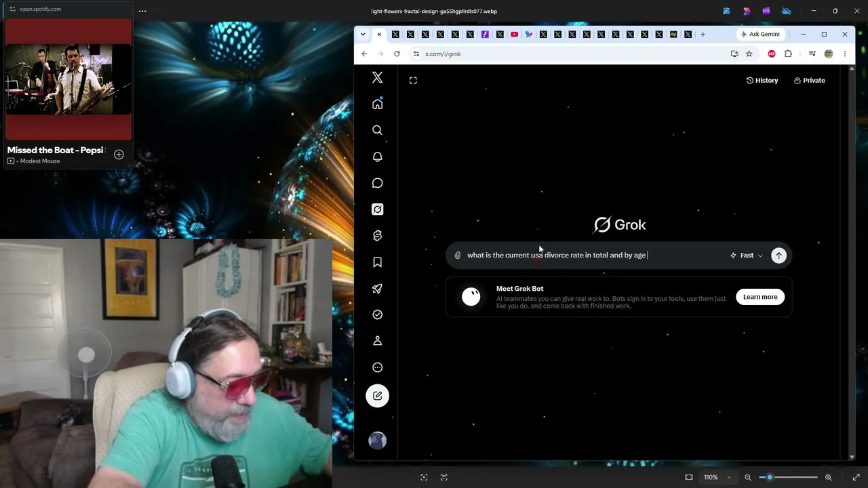Image resolution: width=868 pixels, height=488 pixels.
Task: Switch to the YouTube tab
Action: tap(515, 34)
